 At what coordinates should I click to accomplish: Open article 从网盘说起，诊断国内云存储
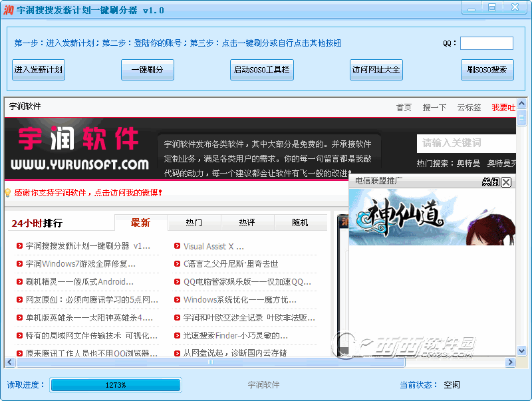pos(235,353)
